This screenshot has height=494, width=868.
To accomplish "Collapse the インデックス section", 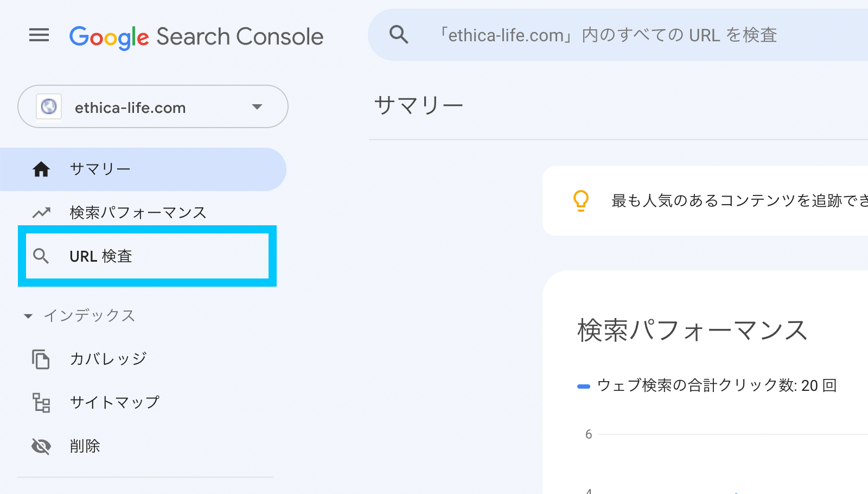I will tap(28, 316).
